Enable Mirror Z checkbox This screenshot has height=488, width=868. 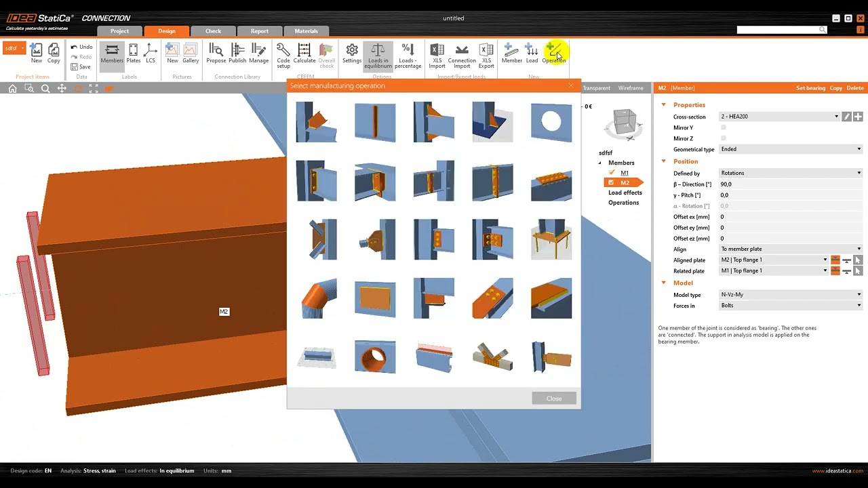point(724,138)
